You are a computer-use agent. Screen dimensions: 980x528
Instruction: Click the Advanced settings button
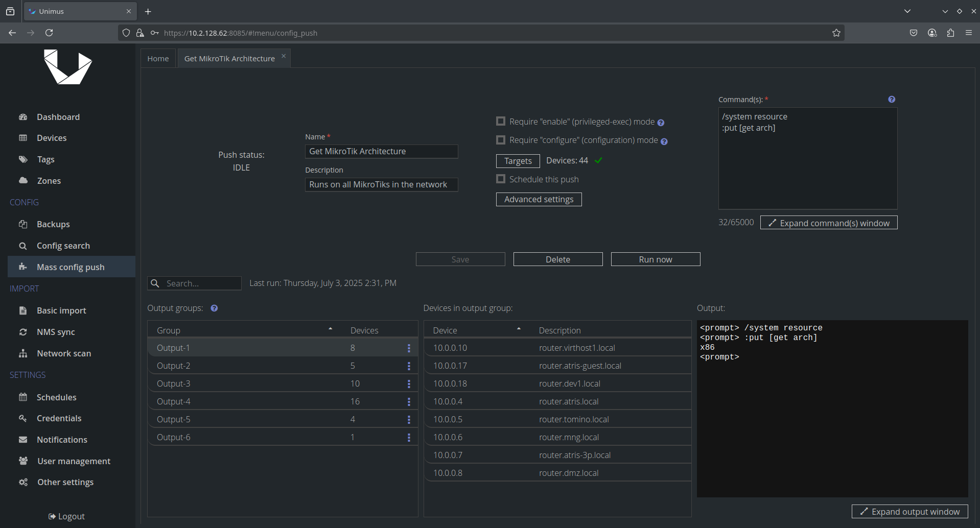[539, 199]
